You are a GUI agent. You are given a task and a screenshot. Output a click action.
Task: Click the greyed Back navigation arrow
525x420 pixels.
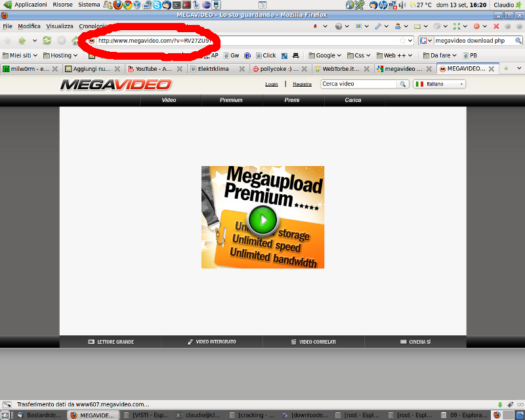pos(7,41)
